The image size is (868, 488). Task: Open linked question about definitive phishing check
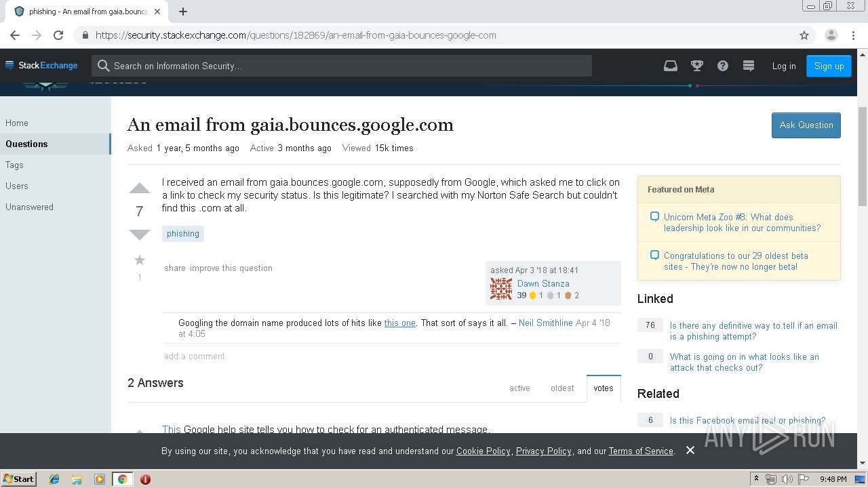(753, 331)
